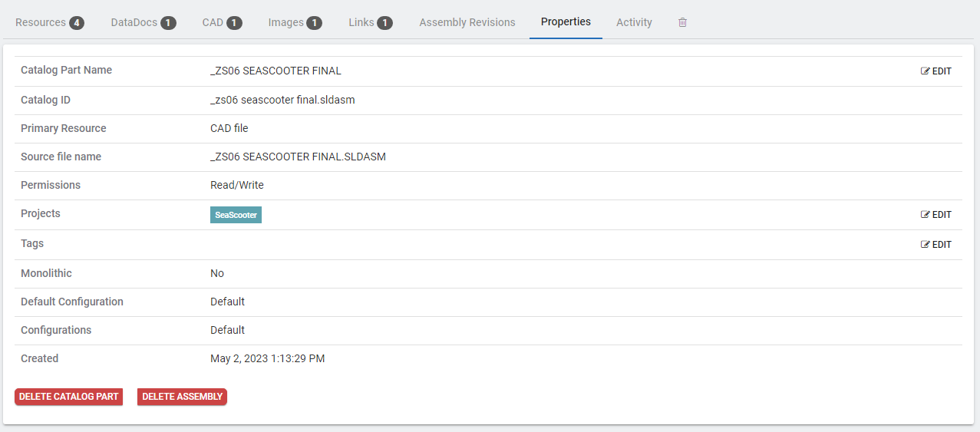View the Assembly Revisions tab
980x432 pixels.
coord(467,22)
